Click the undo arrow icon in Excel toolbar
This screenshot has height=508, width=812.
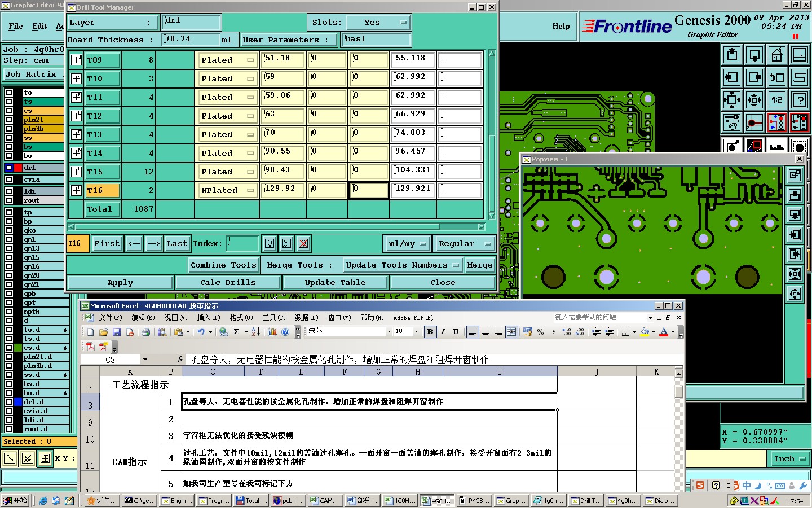point(201,332)
